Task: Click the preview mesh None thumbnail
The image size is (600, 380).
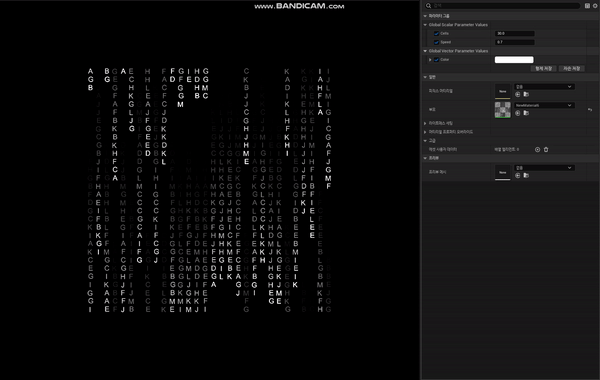Action: [502, 172]
